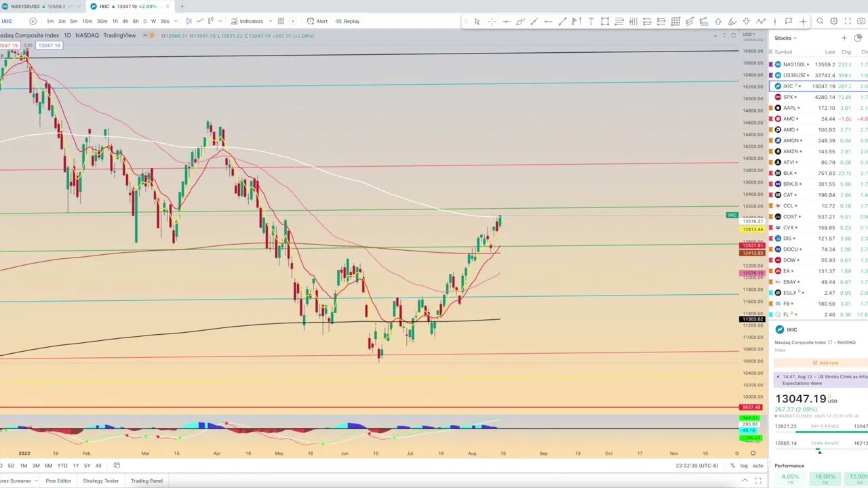Take a chart snapshot with camera icon
The width and height of the screenshot is (868, 488).
pyautogui.click(x=861, y=21)
